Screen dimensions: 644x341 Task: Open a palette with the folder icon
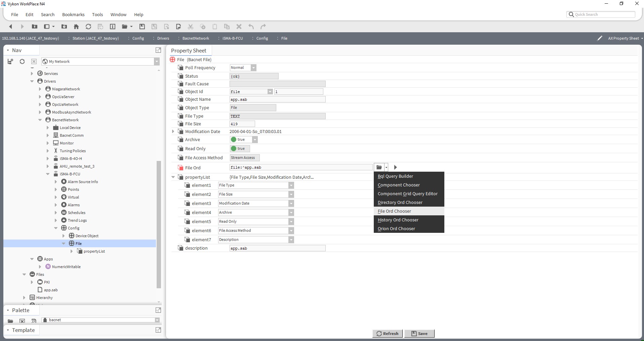pos(10,321)
